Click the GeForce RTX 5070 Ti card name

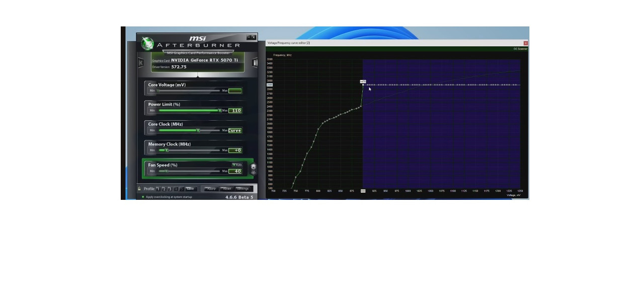204,60
